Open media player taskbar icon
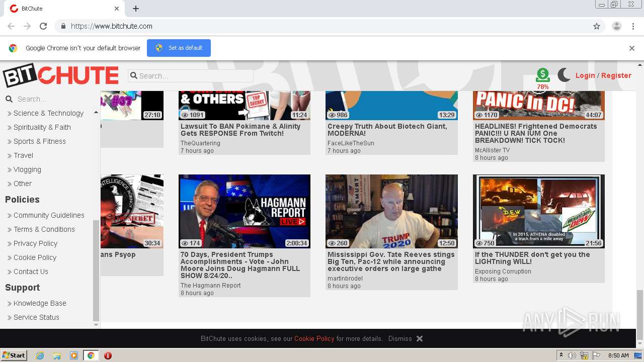Screen dimensions: 644x362 [74, 355]
